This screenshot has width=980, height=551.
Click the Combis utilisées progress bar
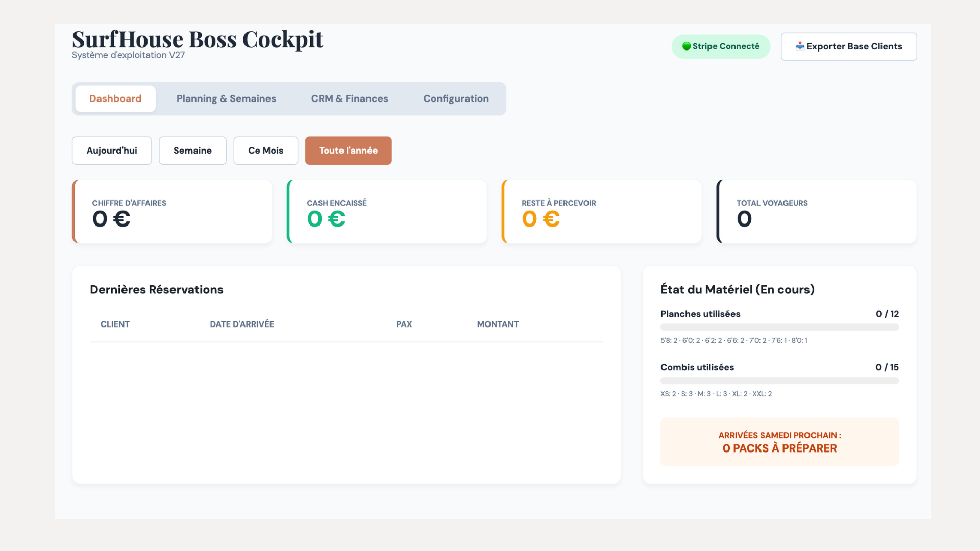point(779,380)
